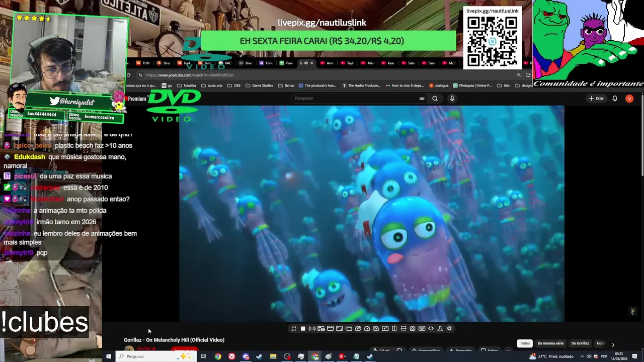Open the account avatar at top right
This screenshot has height=362, width=644.
[629, 99]
